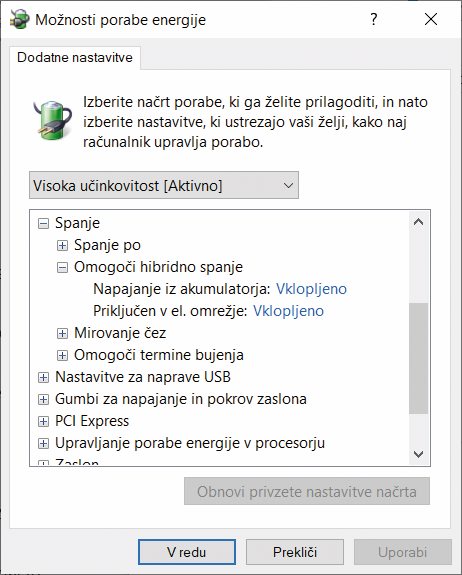Change Napajanje iz akumulatorja Vklopljeno value

coord(311,289)
